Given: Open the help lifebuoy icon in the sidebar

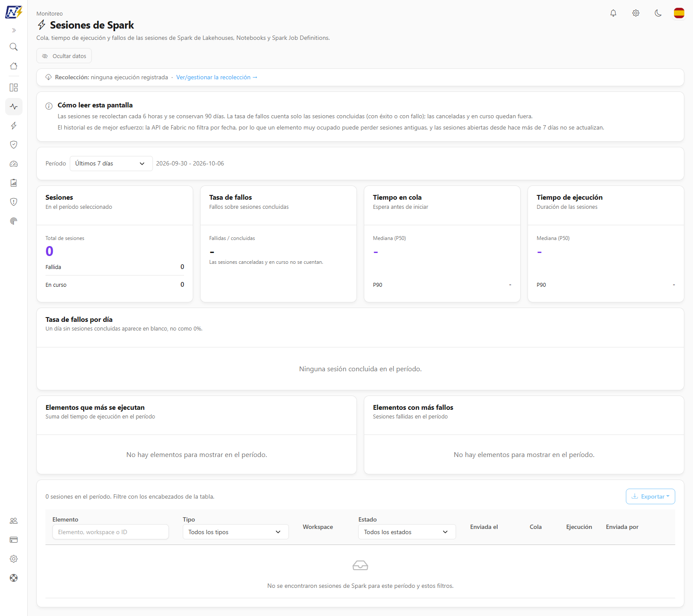Looking at the screenshot, I should (14, 578).
